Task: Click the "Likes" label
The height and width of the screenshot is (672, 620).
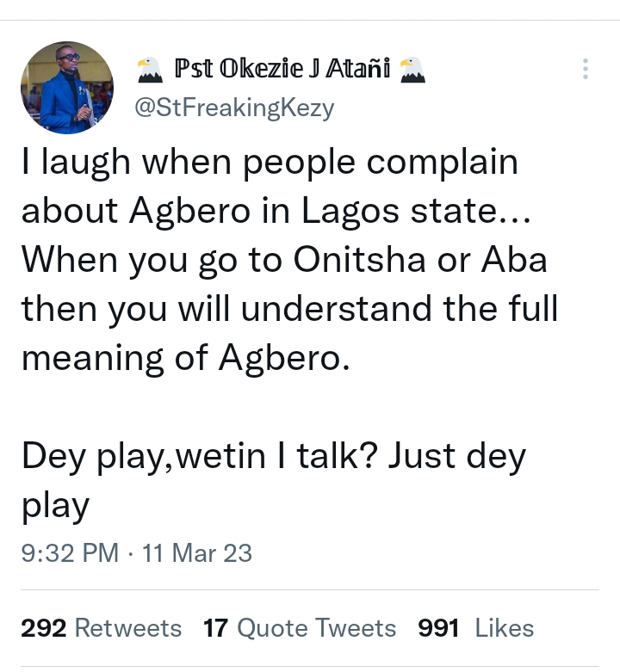Action: click(505, 628)
